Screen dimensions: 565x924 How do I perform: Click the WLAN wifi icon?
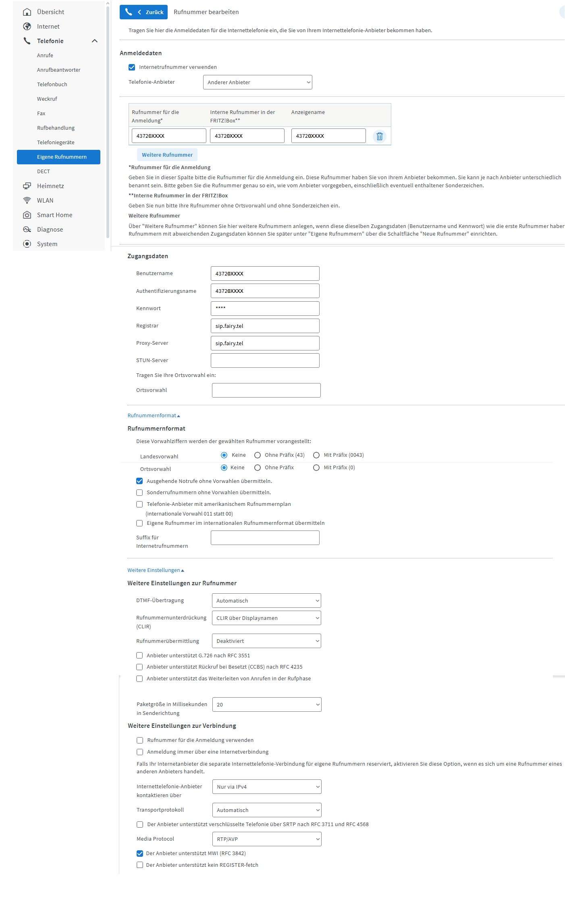click(x=27, y=201)
